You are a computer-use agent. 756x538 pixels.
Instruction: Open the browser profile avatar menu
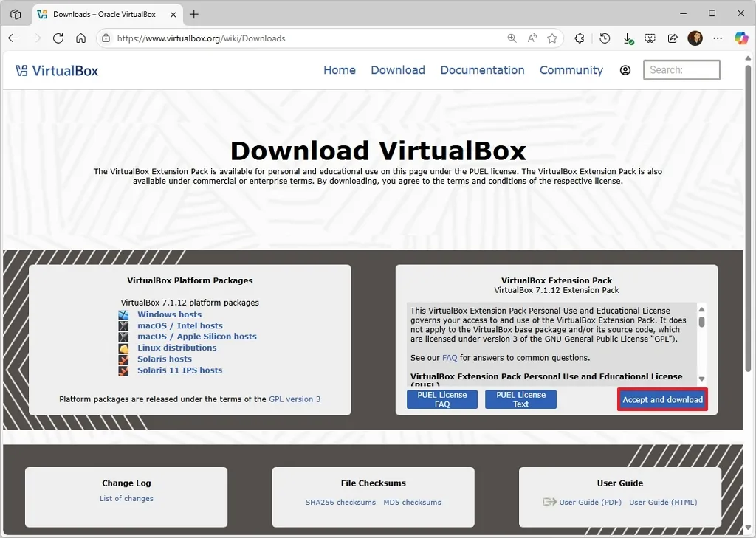[695, 38]
